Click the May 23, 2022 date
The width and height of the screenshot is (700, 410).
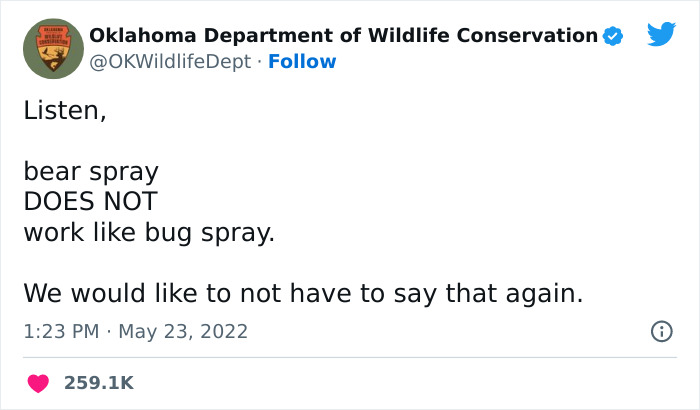pyautogui.click(x=183, y=331)
